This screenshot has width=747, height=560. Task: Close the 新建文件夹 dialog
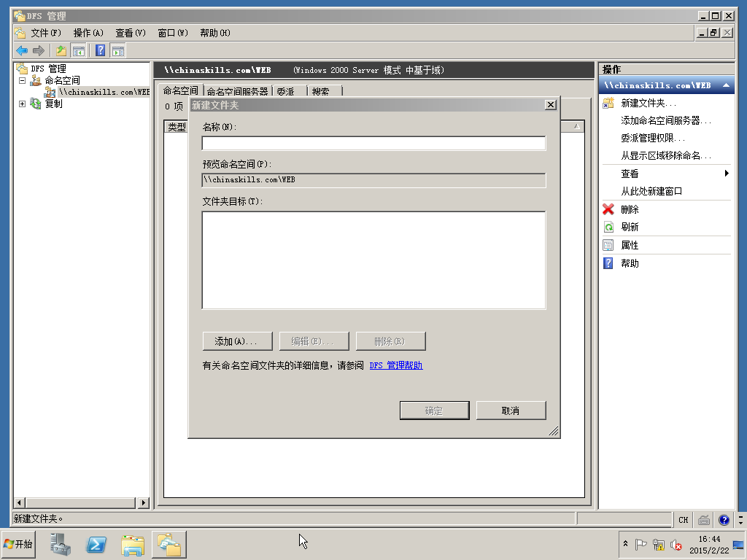[x=550, y=105]
